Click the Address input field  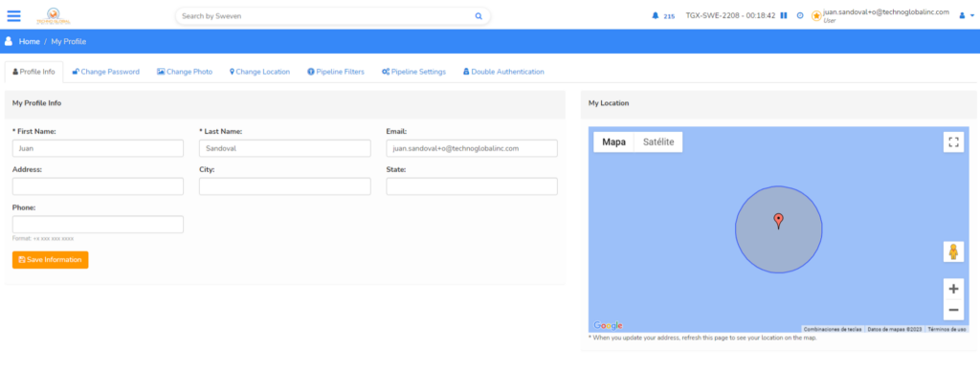pyautogui.click(x=99, y=186)
